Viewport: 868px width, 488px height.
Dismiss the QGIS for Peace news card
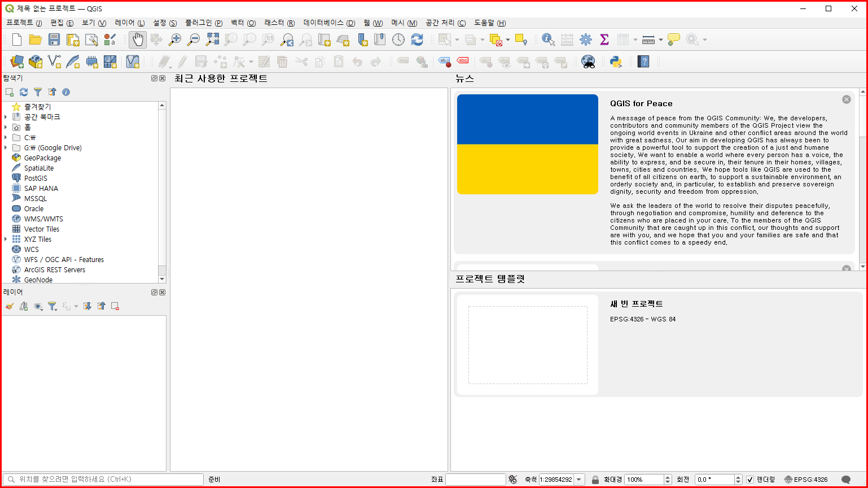click(x=846, y=99)
